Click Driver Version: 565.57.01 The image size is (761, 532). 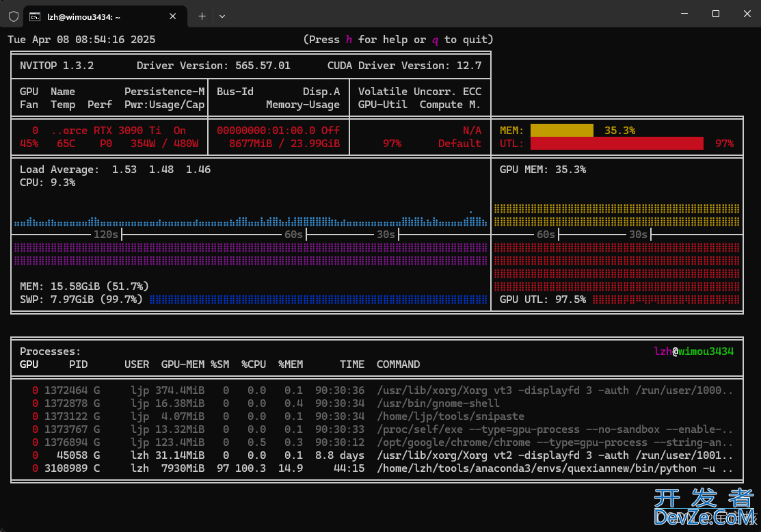(213, 66)
